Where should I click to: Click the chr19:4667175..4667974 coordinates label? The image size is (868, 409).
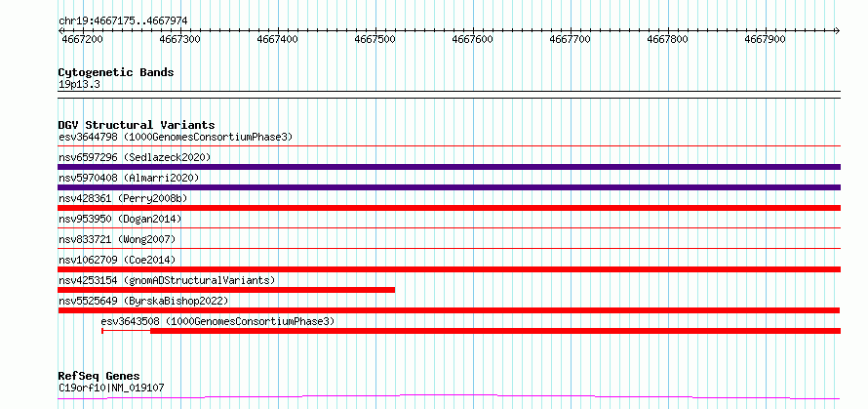(x=123, y=21)
